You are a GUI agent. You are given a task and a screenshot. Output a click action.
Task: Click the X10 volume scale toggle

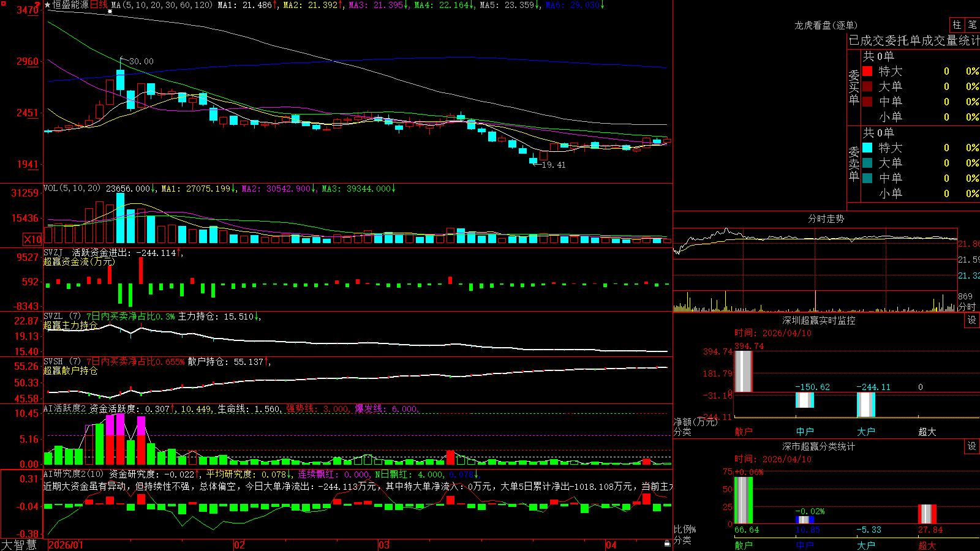(32, 239)
